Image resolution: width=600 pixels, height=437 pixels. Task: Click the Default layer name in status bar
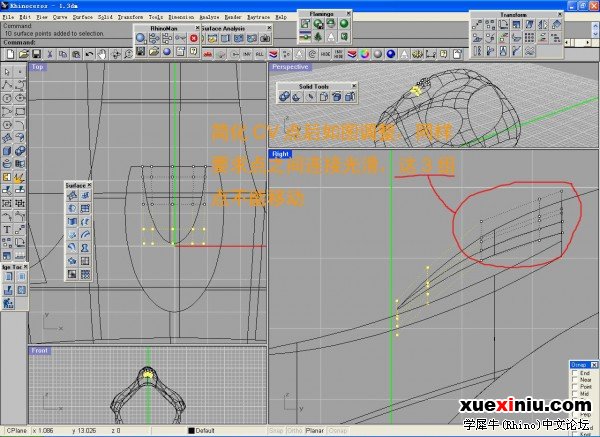205,431
